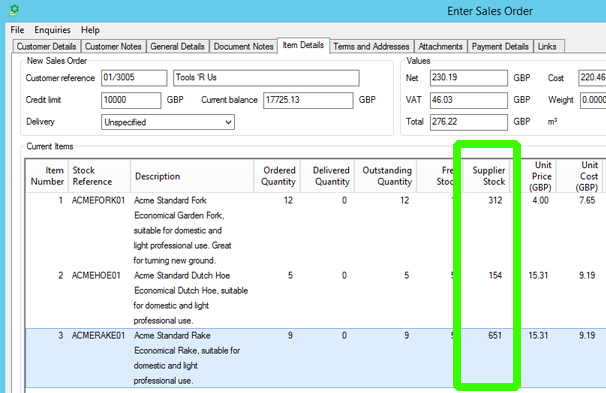
Task: Open the Terms and Addresses tab
Action: 371,46
